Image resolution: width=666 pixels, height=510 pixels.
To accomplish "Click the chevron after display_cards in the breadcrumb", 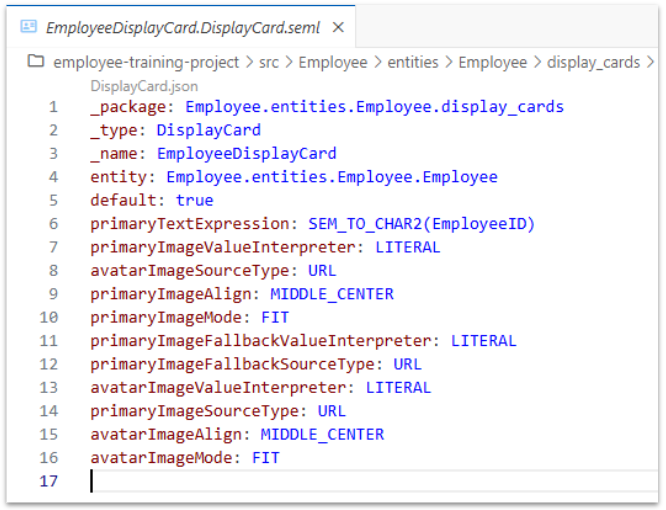I will [651, 62].
